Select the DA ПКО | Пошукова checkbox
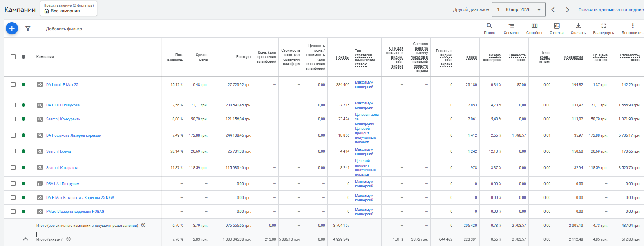644x246 pixels. pyautogui.click(x=13, y=105)
